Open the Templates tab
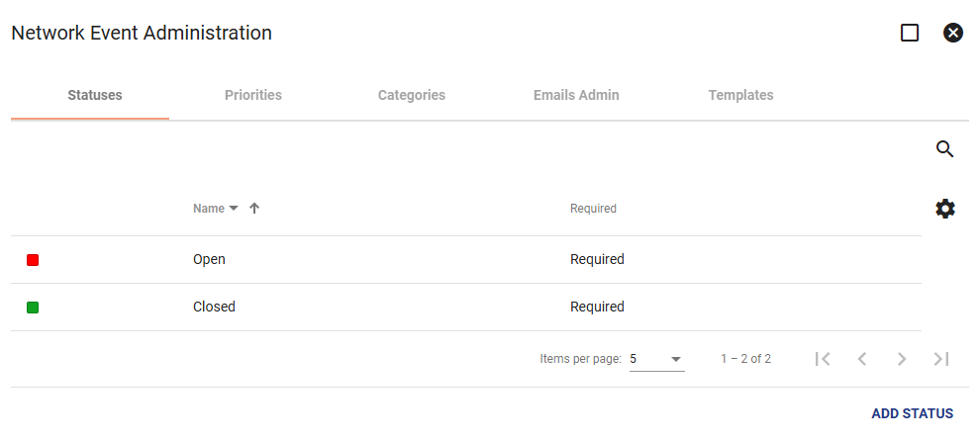The image size is (980, 442). (x=740, y=95)
